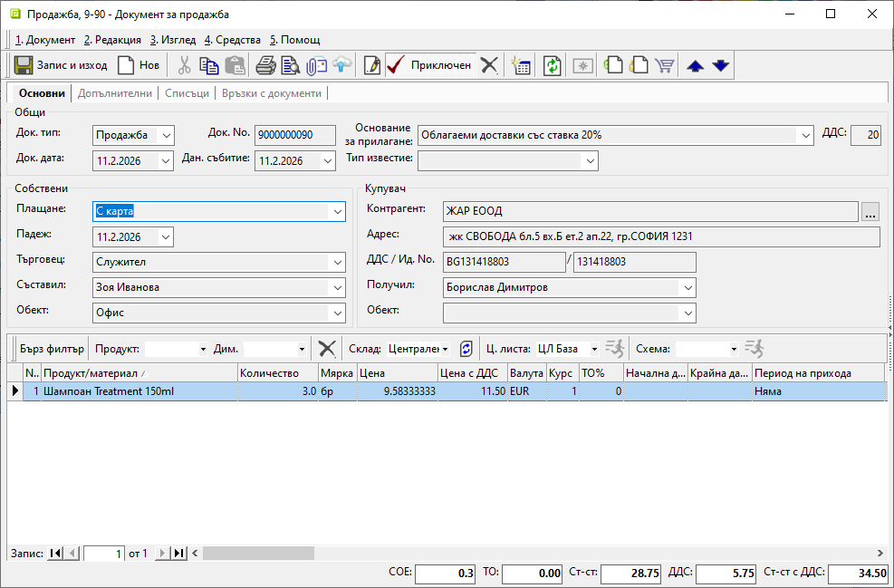Image resolution: width=894 pixels, height=588 pixels.
Task: Click the browse button next to Контрагент
Action: 870,212
